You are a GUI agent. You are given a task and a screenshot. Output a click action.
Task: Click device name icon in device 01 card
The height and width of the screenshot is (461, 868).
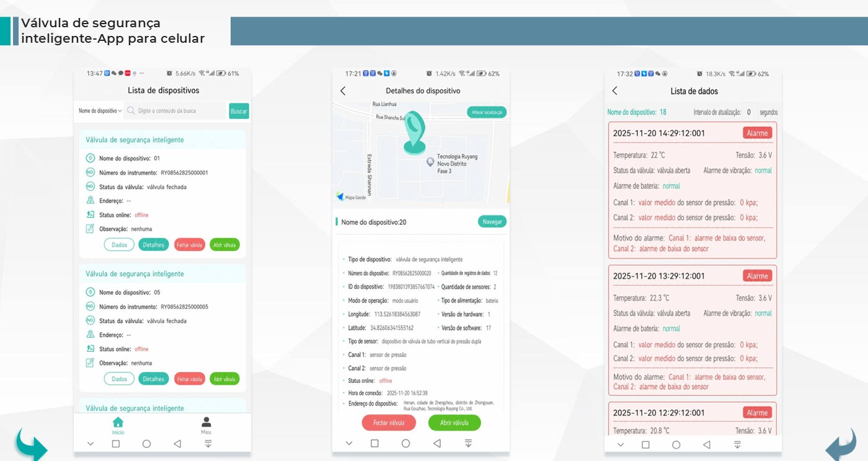click(90, 158)
